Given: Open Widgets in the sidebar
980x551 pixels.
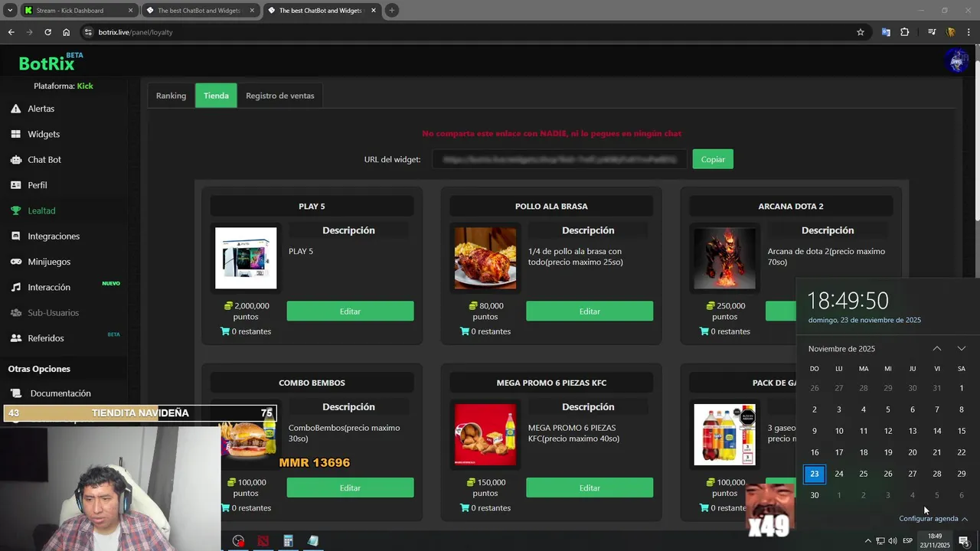Looking at the screenshot, I should pos(44,134).
